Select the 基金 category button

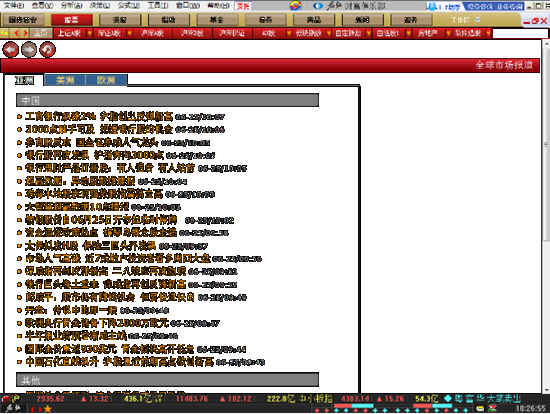point(216,20)
